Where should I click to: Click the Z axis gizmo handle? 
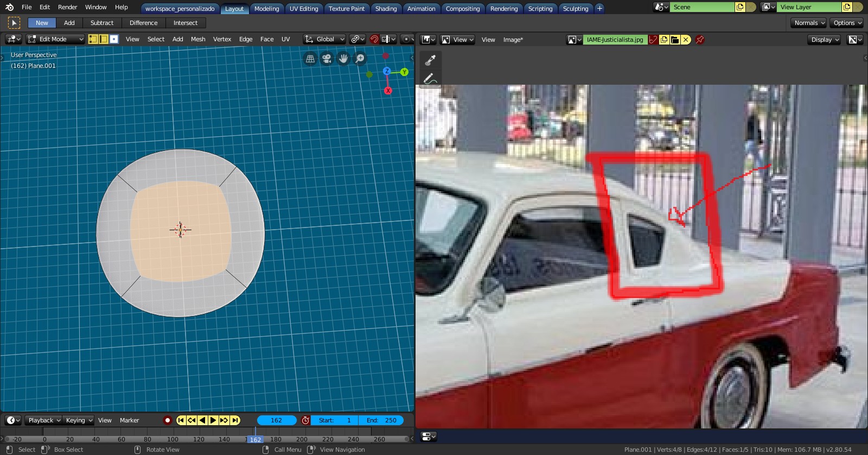(387, 71)
